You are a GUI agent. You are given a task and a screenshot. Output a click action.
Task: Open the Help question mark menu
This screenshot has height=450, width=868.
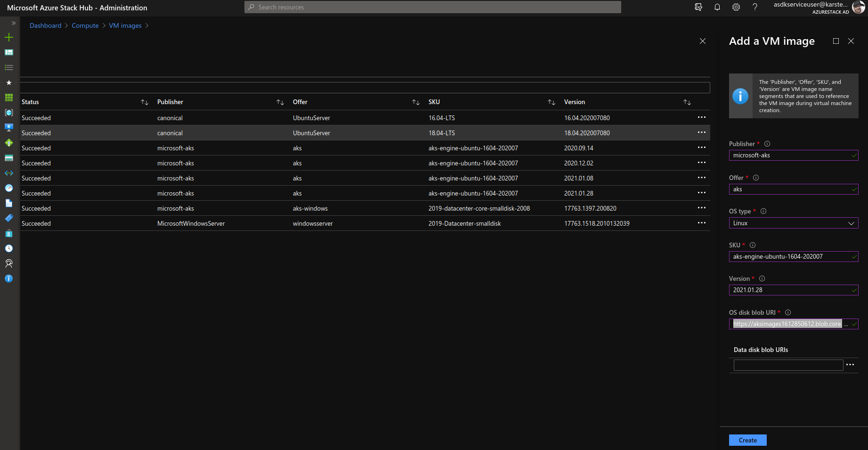[755, 7]
